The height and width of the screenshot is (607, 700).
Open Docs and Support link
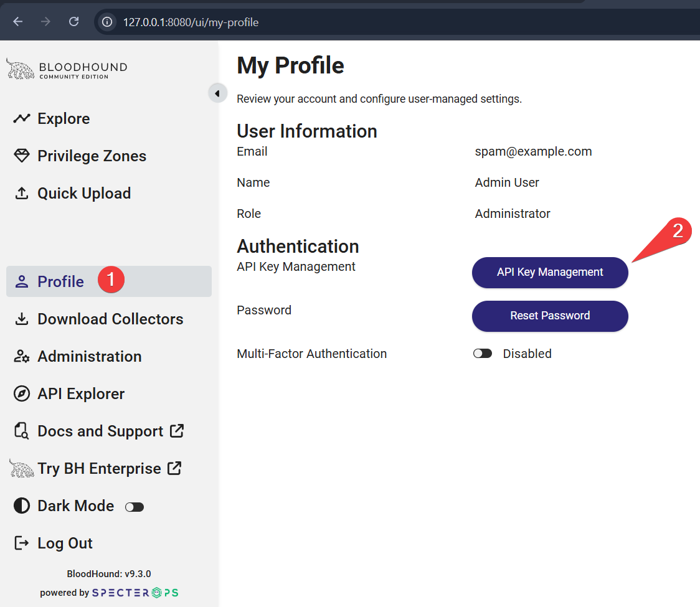100,431
